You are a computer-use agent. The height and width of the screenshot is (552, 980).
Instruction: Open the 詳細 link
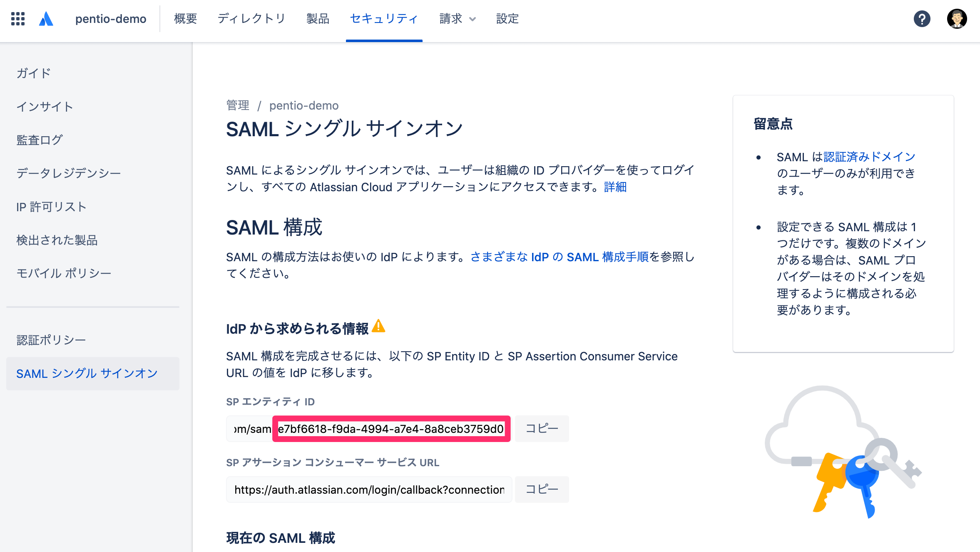pyautogui.click(x=615, y=187)
